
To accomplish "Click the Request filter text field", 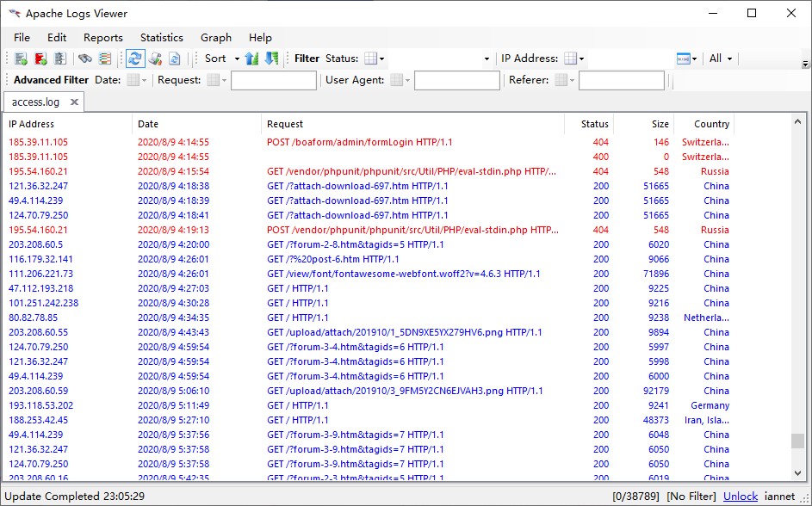I will pos(274,80).
